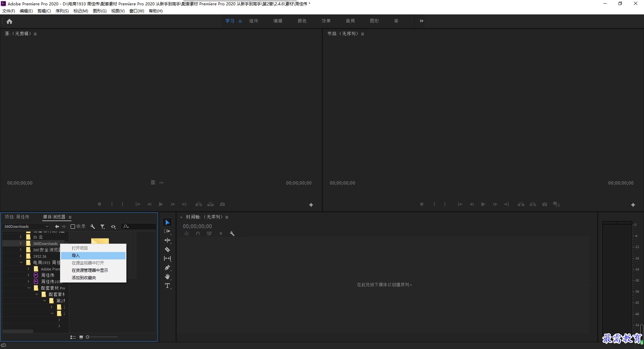Collapse the 配套素材 Pre folder
This screenshot has height=349, width=644.
coord(29,288)
